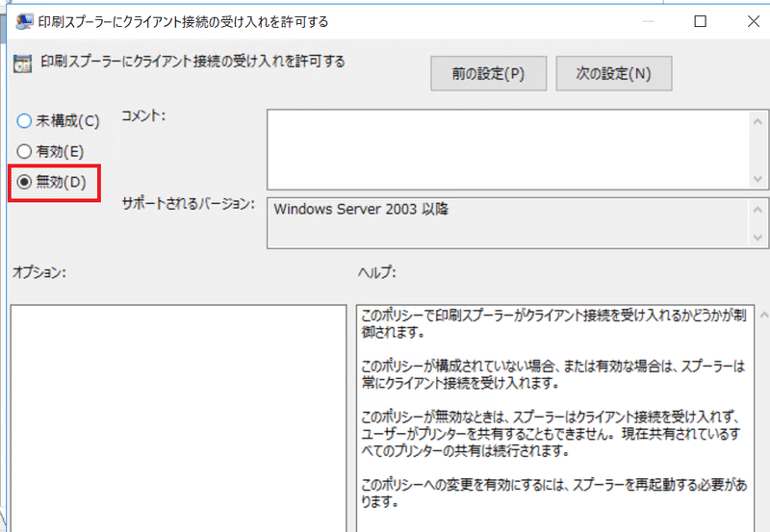Click the コメント: label
The height and width of the screenshot is (532, 770).
click(143, 115)
